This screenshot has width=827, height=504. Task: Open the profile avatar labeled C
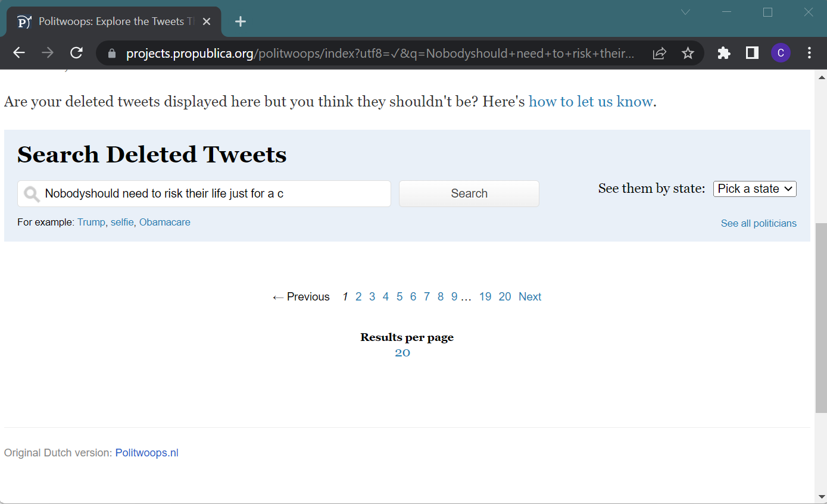(x=781, y=54)
